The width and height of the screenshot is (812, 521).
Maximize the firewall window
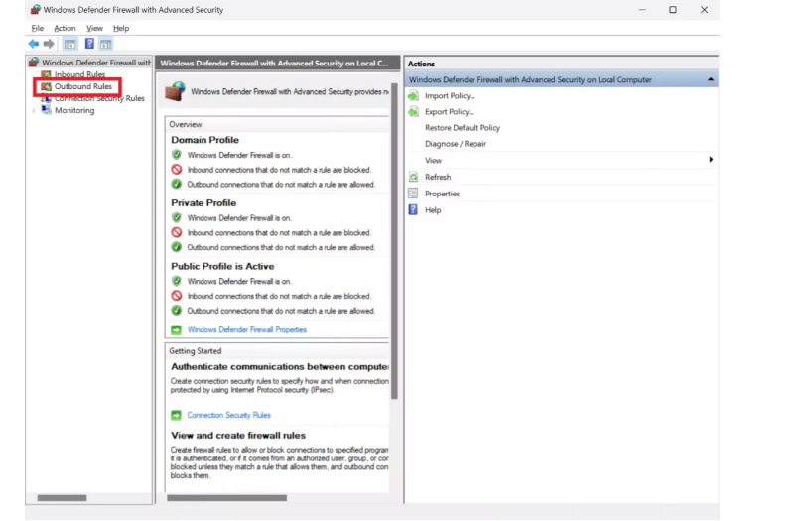(673, 10)
